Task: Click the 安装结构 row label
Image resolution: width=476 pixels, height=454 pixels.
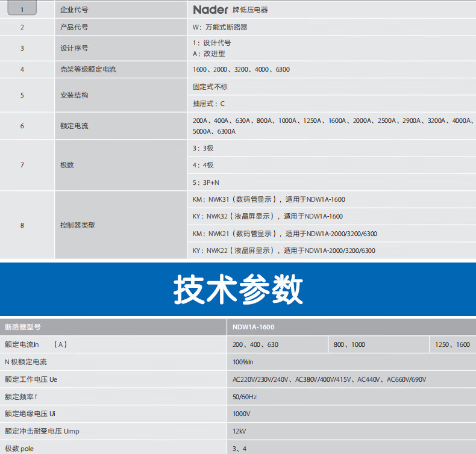Action: coord(75,95)
